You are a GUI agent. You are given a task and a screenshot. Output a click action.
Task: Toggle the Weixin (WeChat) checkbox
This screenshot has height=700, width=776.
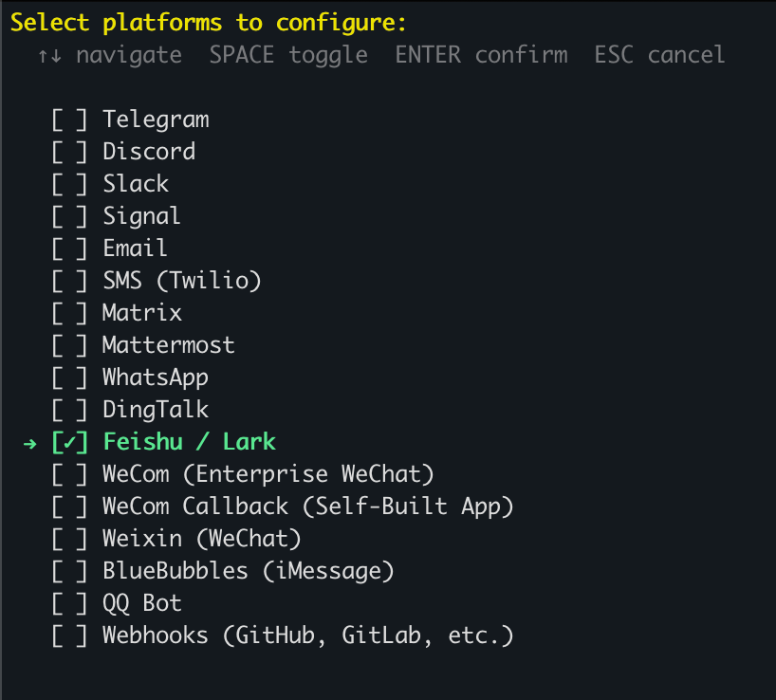[x=70, y=539]
